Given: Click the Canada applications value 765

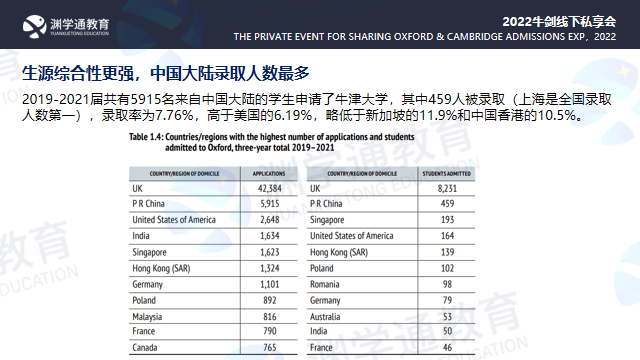Looking at the screenshot, I should [x=270, y=347].
